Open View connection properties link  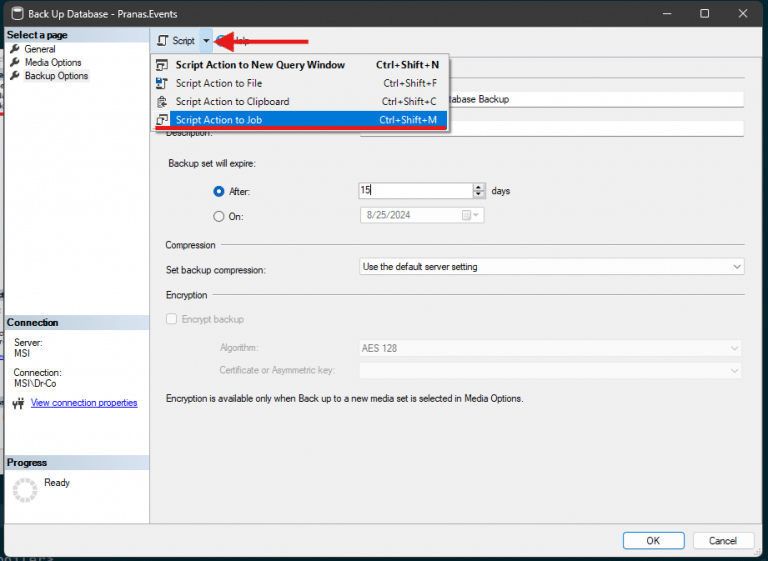pos(84,403)
